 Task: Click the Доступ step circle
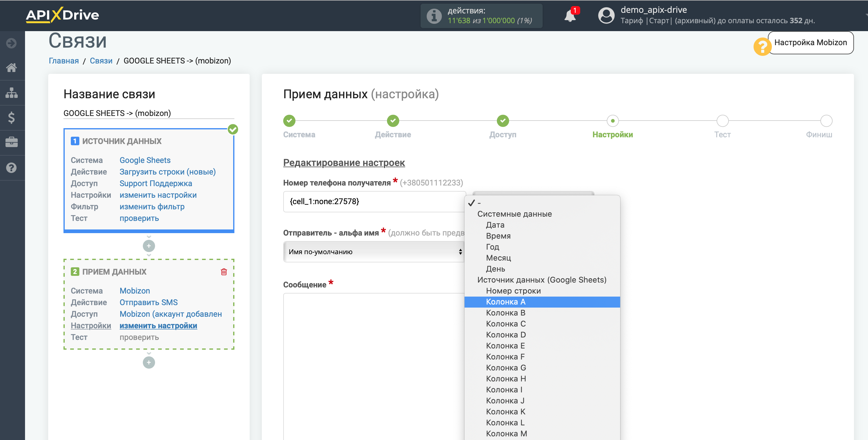(x=503, y=121)
